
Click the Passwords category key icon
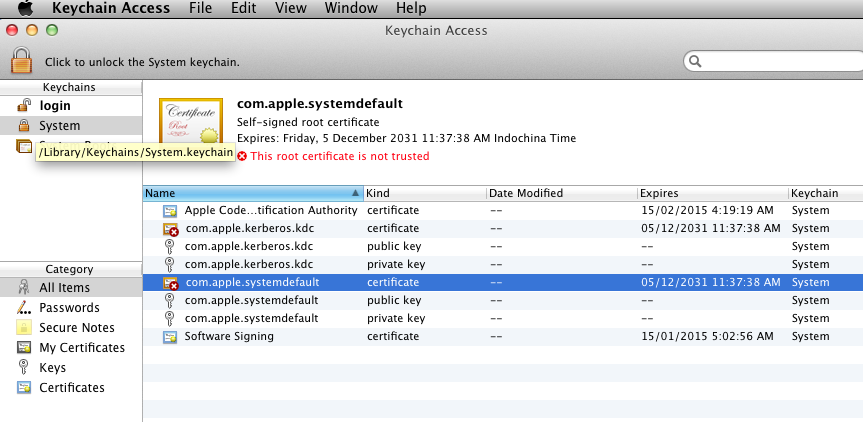pyautogui.click(x=24, y=308)
